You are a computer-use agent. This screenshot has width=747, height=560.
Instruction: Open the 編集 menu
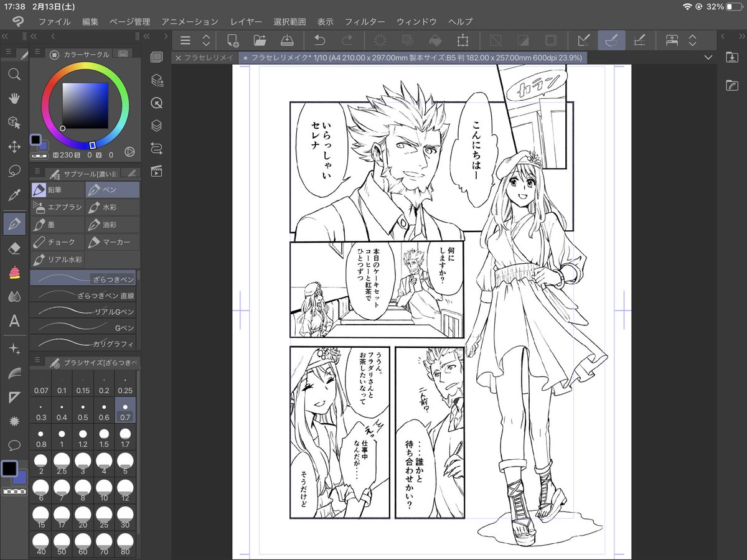(90, 21)
